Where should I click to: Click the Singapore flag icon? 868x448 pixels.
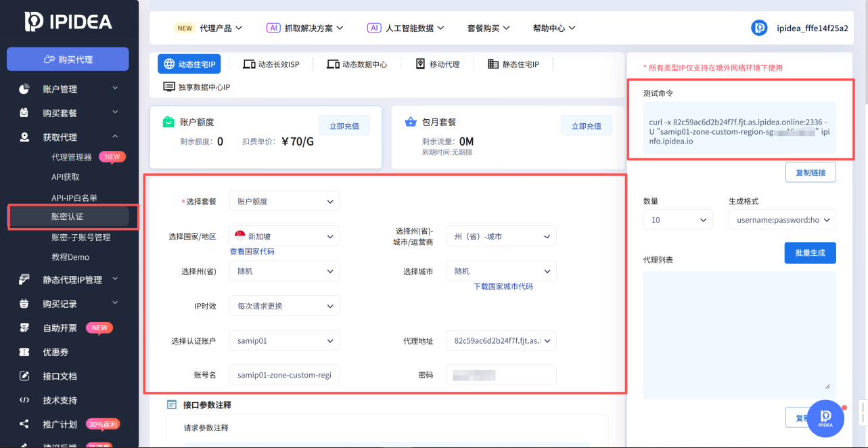(239, 236)
